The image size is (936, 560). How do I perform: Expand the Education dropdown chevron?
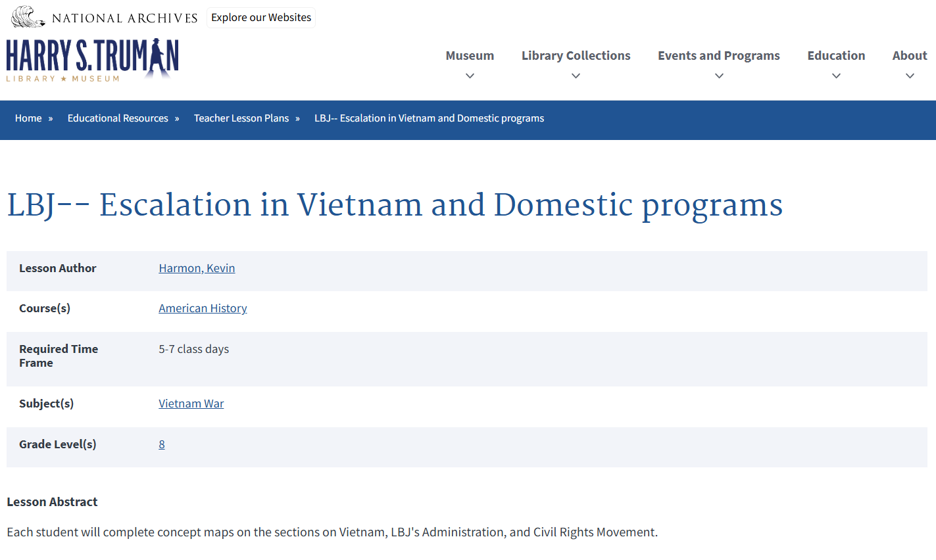[x=836, y=76]
